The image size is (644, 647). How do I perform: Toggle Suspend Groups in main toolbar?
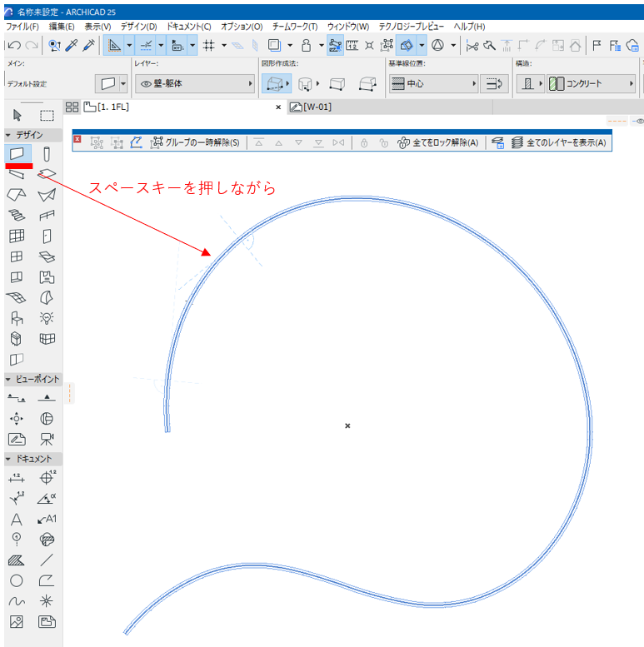387,45
